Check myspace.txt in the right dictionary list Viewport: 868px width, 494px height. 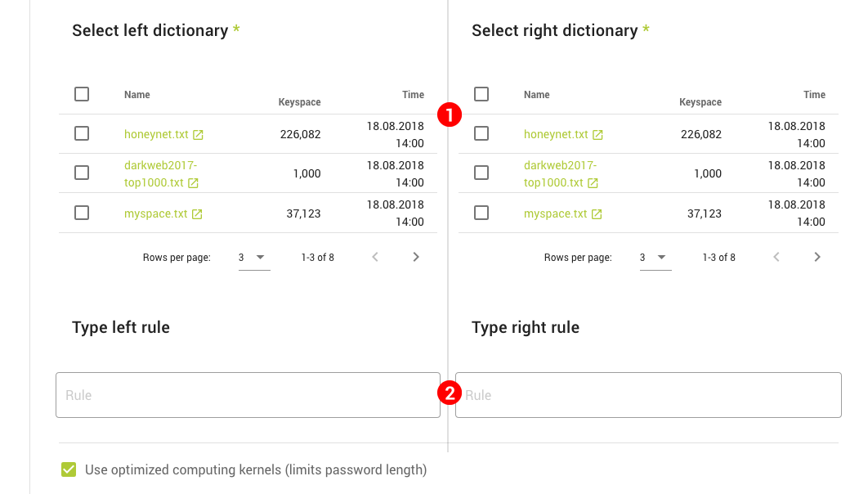click(x=481, y=213)
